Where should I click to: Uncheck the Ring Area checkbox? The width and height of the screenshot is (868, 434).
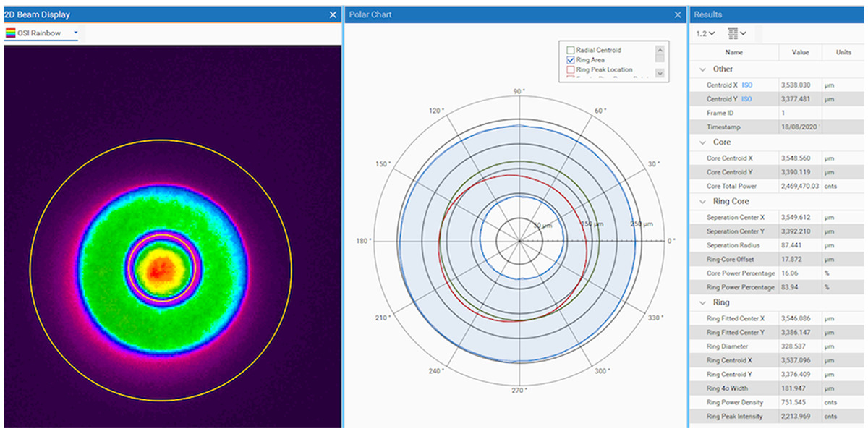[x=571, y=60]
